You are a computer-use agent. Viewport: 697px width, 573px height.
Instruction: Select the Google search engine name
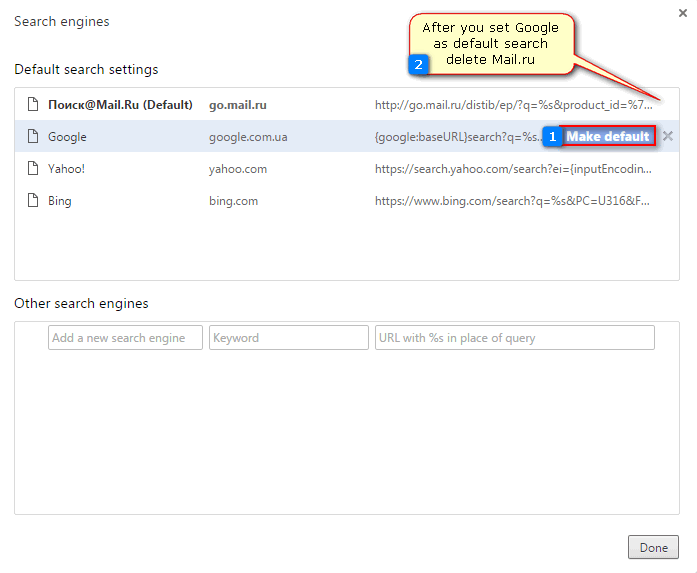click(x=67, y=137)
